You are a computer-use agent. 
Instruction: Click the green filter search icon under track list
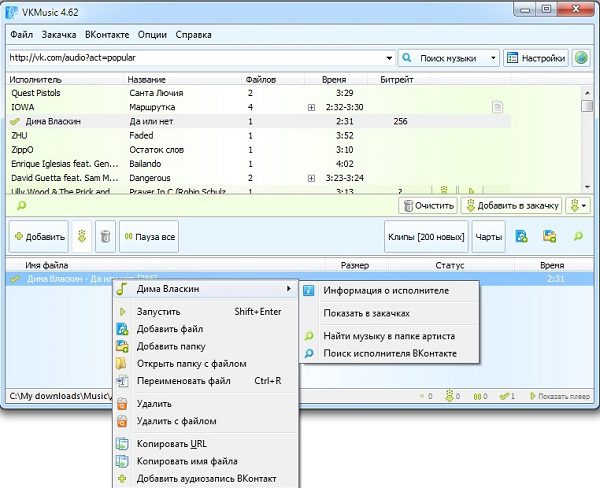coord(21,206)
